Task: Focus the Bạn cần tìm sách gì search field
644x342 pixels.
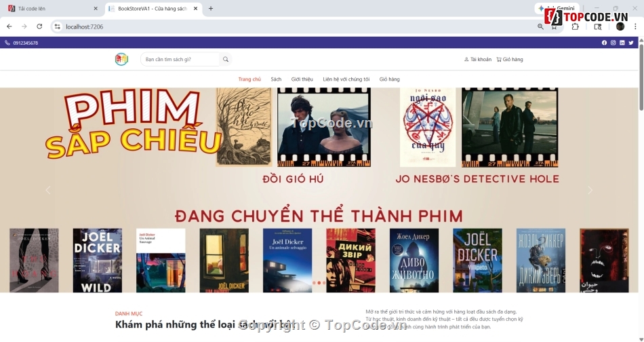Action: pos(180,59)
